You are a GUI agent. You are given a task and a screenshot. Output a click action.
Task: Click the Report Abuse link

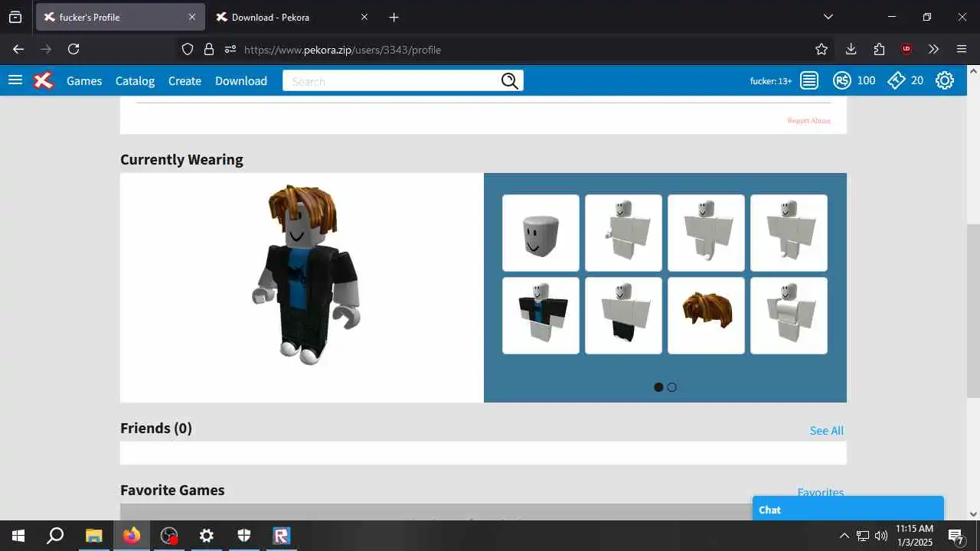coord(808,120)
